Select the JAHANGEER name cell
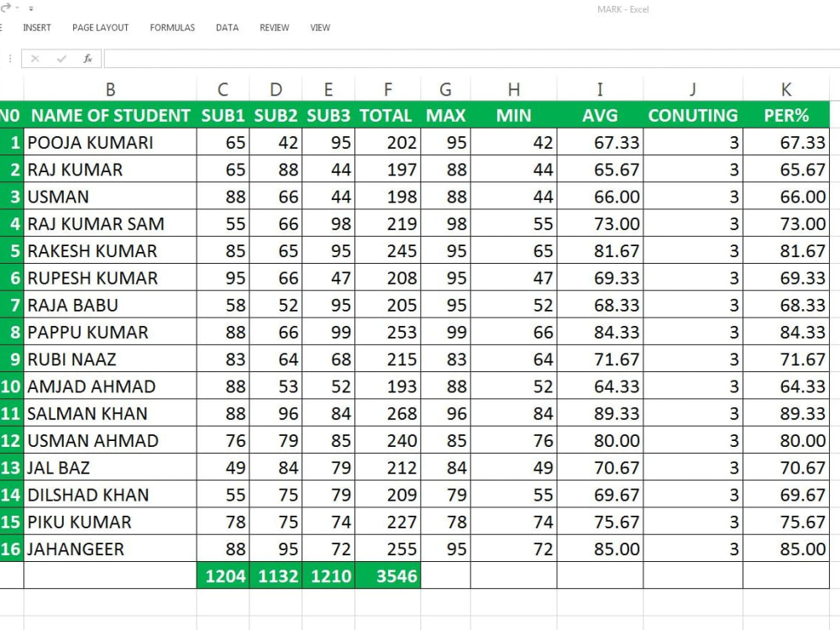The image size is (840, 630). coord(110,549)
